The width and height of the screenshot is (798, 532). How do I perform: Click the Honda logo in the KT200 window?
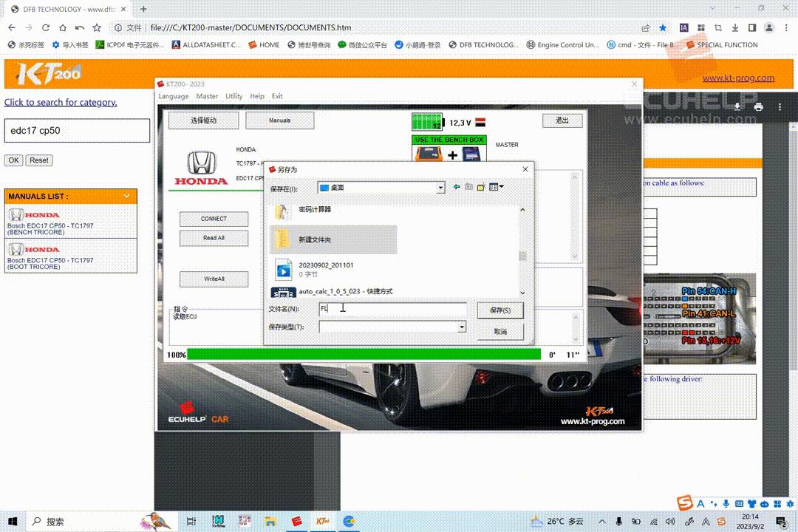point(202,168)
